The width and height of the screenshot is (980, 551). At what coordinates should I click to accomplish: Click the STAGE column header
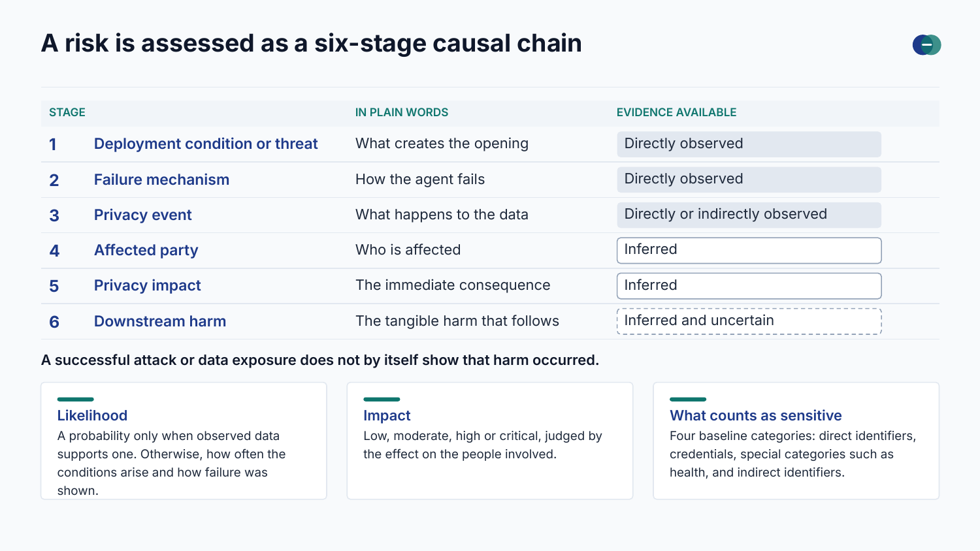[x=67, y=112]
